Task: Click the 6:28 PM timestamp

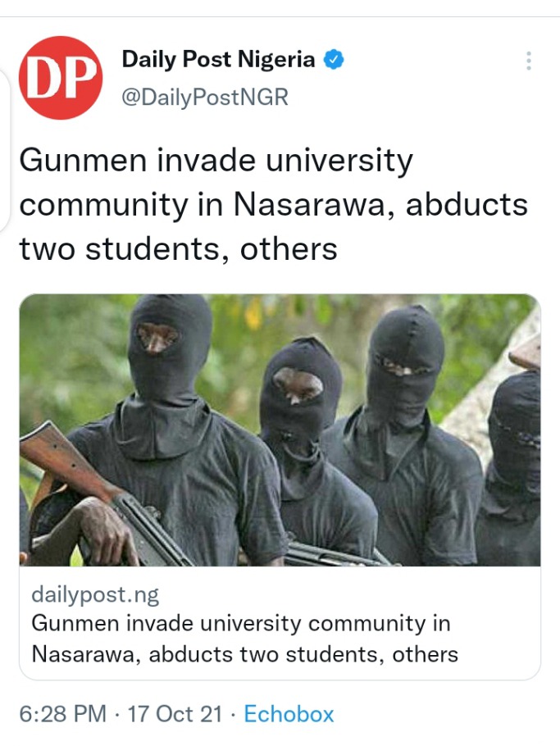Action: tap(63, 714)
